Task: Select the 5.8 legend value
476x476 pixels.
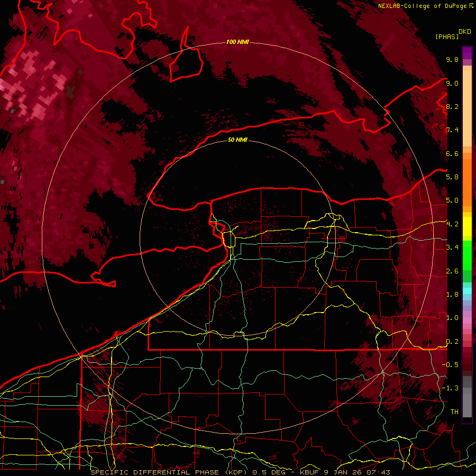Action: [452, 177]
